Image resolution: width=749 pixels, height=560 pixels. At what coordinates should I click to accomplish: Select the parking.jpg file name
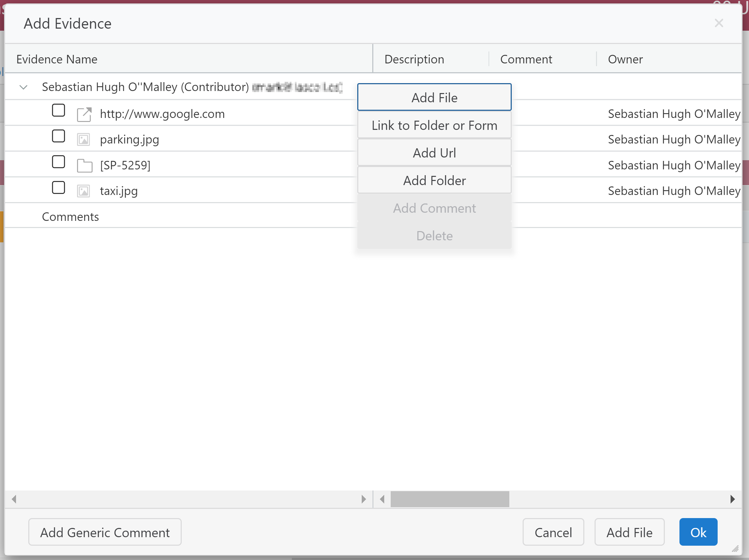click(129, 140)
